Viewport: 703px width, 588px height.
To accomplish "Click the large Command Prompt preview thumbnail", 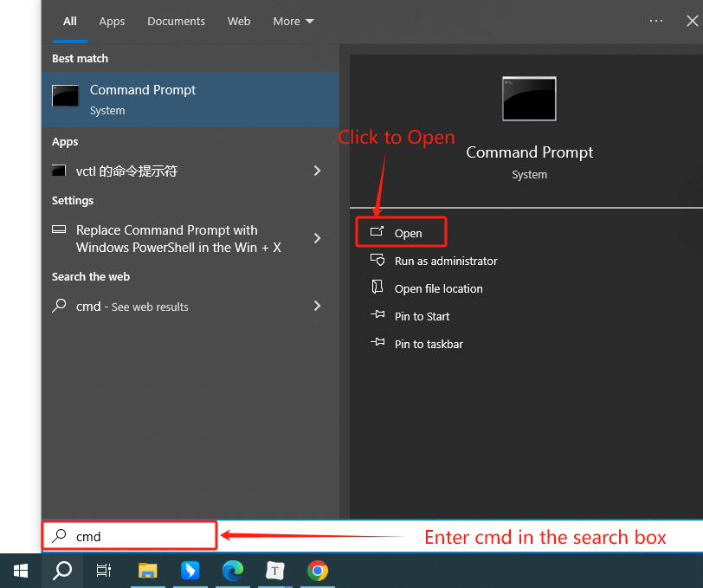I will [x=530, y=99].
